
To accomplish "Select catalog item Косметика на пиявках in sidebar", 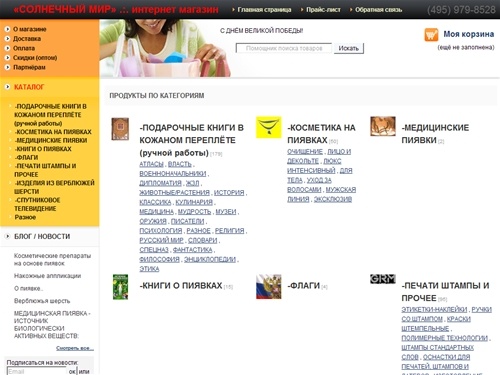I will pos(53,132).
